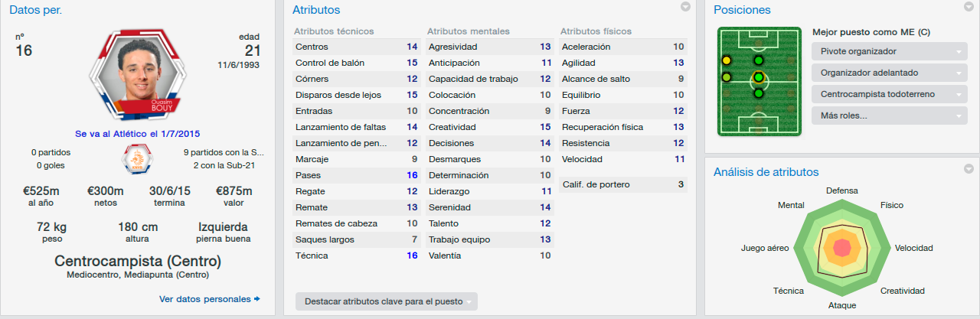
Task: Select the lower left midfield position dot
Action: (x=726, y=77)
